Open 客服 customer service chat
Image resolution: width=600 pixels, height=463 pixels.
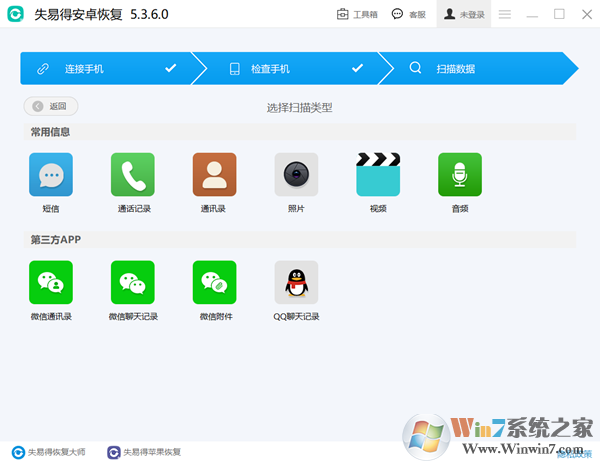(x=409, y=14)
